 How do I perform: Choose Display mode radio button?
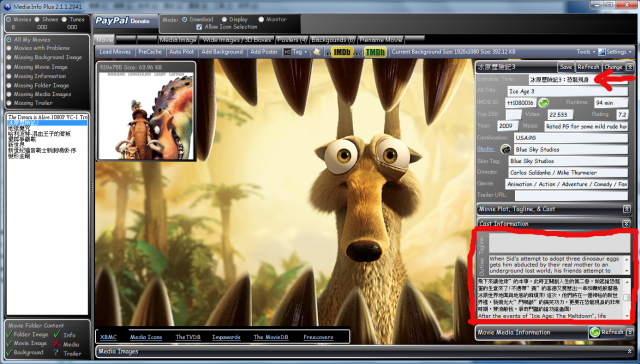(x=224, y=19)
